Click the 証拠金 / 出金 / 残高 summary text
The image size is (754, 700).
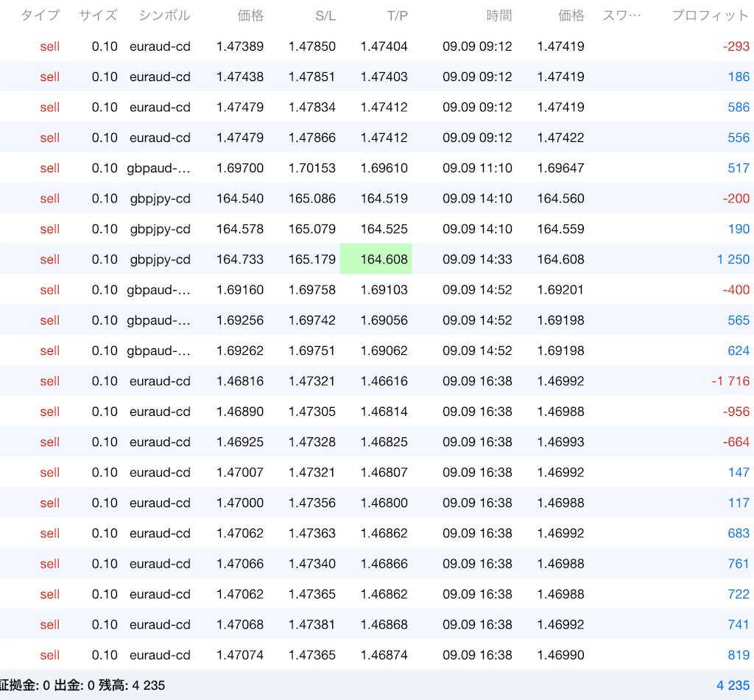tap(82, 685)
